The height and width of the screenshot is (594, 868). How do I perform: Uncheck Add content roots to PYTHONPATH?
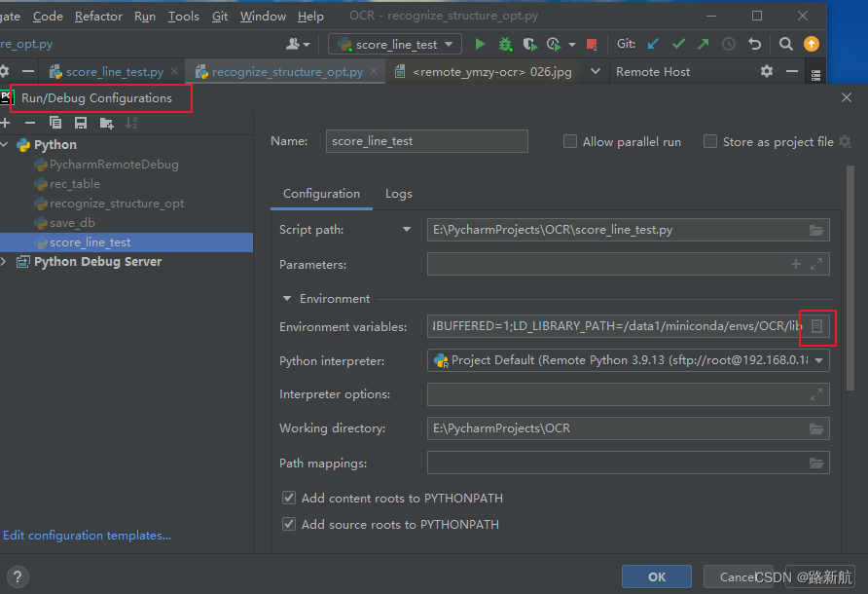click(289, 498)
